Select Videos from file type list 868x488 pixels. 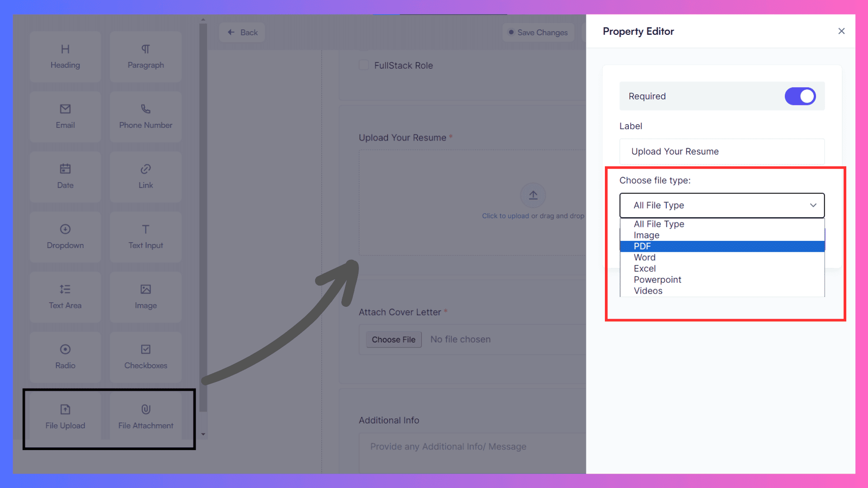click(648, 290)
